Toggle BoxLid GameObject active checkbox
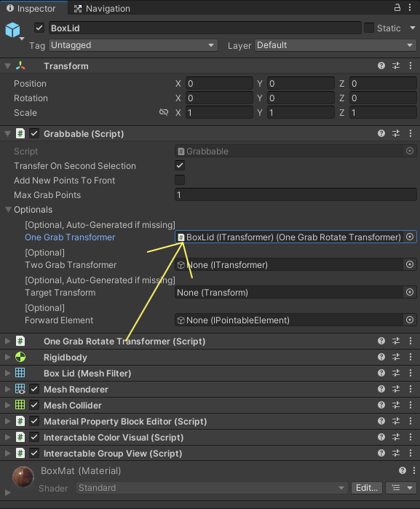The width and height of the screenshot is (420, 509). [39, 28]
